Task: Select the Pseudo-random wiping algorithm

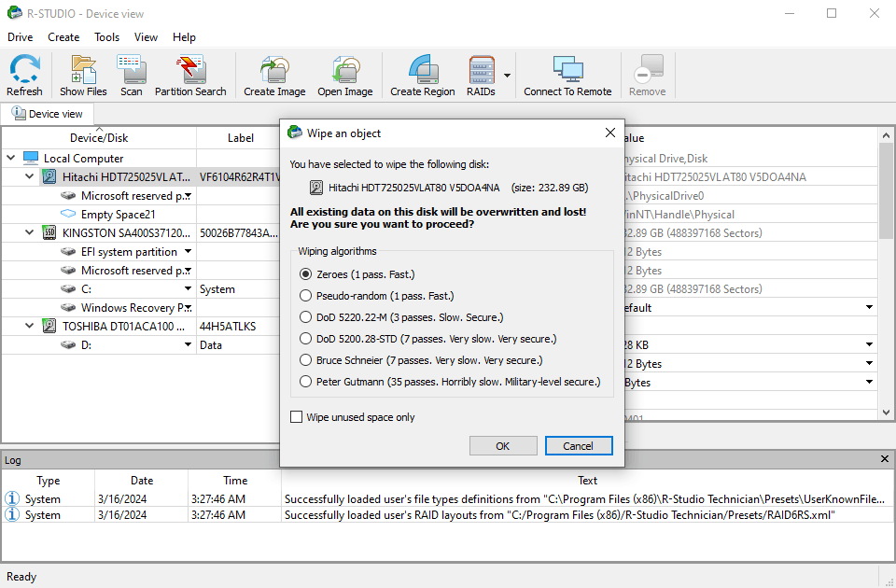Action: (305, 295)
